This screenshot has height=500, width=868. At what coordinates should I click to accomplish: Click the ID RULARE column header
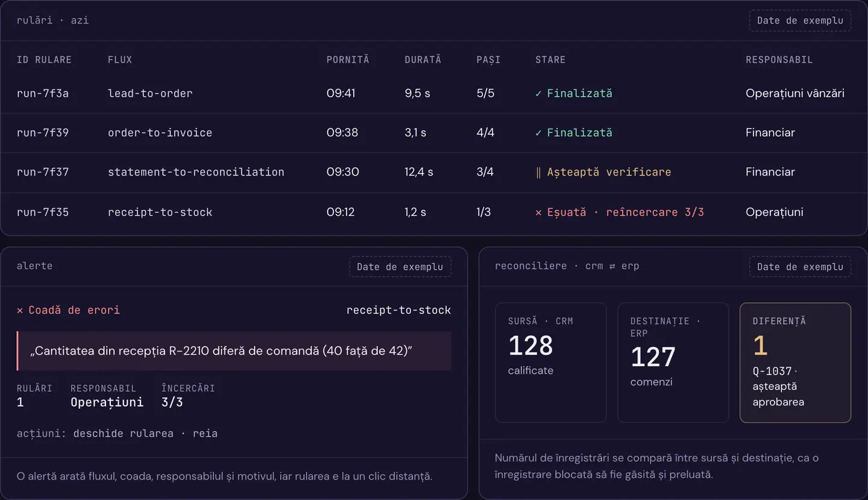point(44,60)
